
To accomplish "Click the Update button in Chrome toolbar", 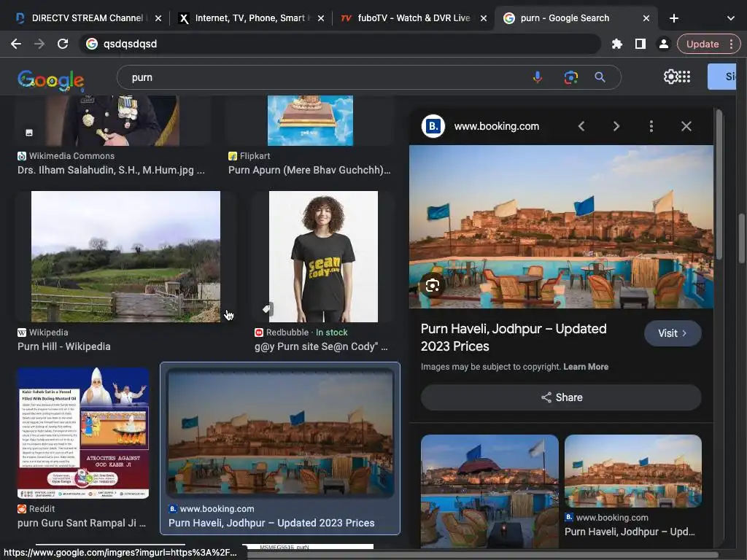I will click(703, 44).
